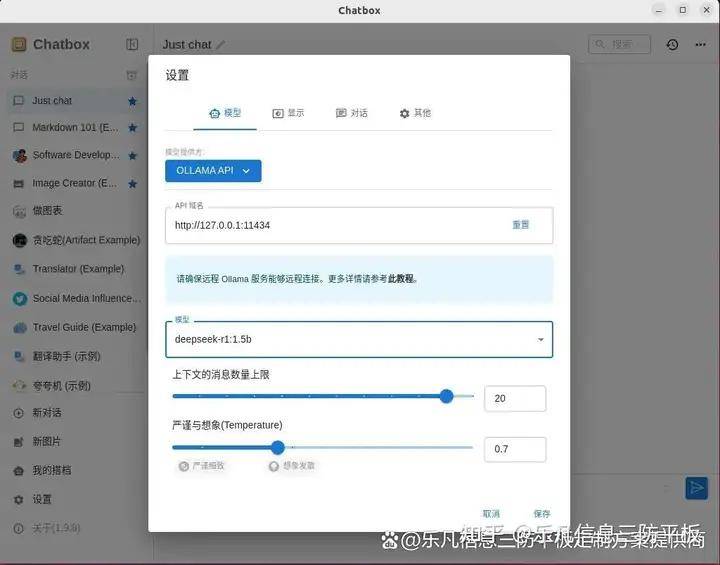Image resolution: width=720 pixels, height=565 pixels.
Task: Click the 新对话 label in sidebar
Action: click(46, 412)
